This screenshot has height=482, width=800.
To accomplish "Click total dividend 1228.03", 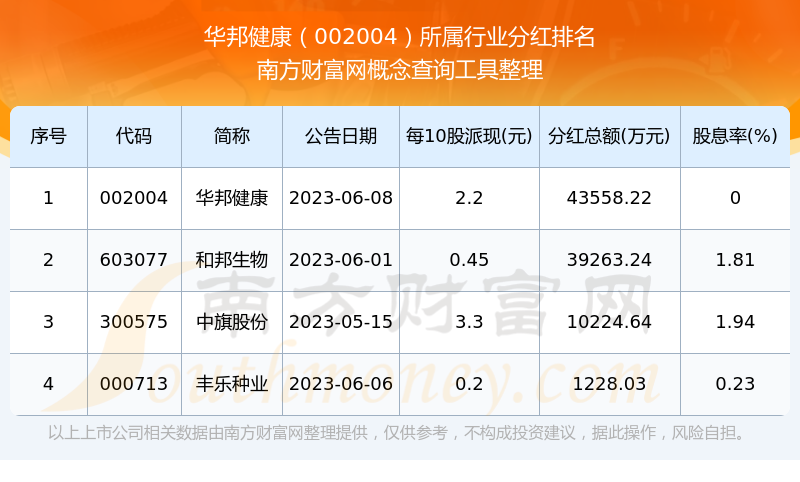I will point(609,384).
